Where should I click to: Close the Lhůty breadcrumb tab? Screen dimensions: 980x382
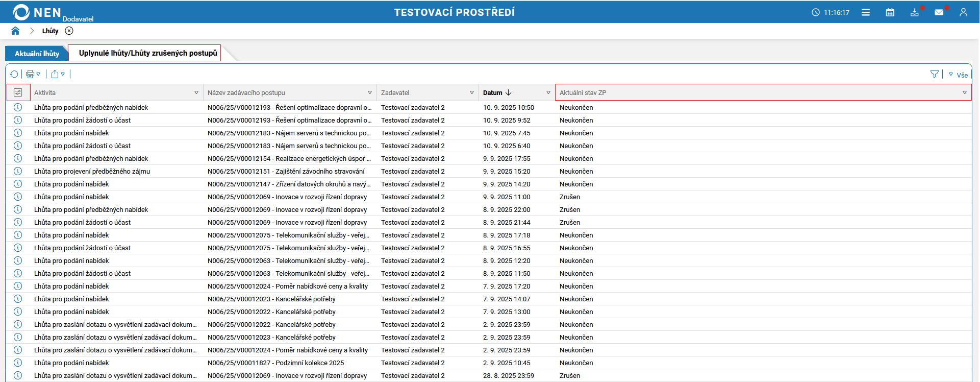[x=69, y=31]
